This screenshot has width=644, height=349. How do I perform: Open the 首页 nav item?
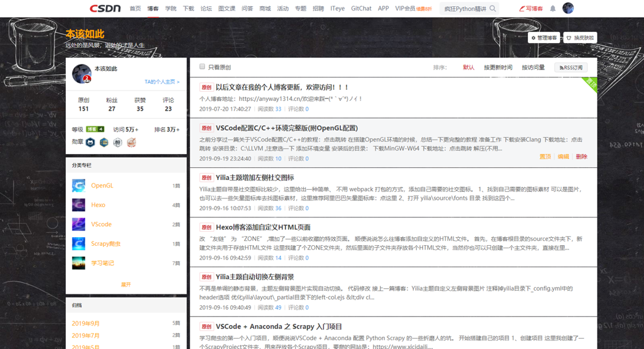coord(135,8)
